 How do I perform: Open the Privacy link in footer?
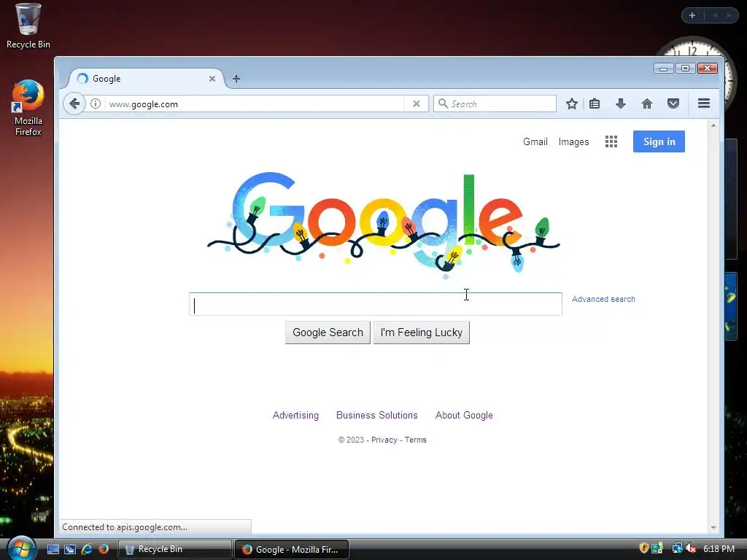click(384, 440)
